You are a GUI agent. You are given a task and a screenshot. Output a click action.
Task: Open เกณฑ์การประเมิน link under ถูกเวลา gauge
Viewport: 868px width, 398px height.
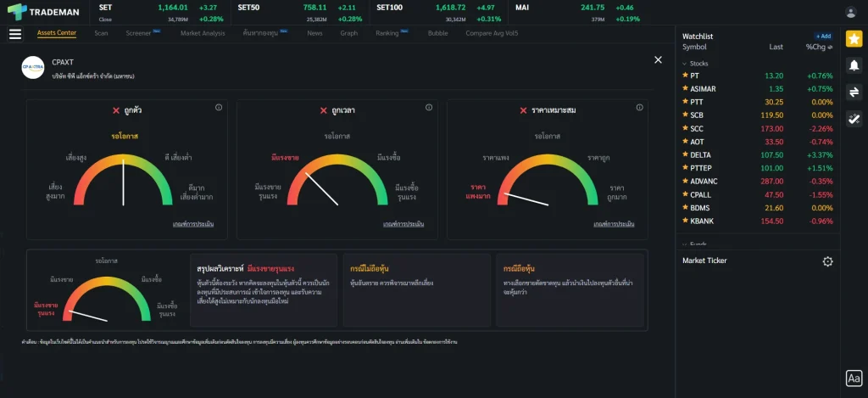pos(403,224)
